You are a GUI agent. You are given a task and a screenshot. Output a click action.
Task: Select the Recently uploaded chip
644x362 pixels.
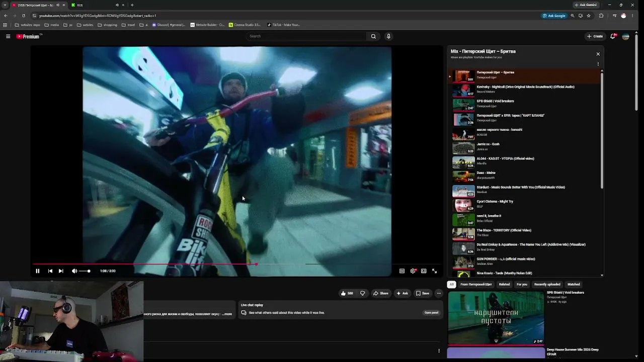click(x=547, y=285)
